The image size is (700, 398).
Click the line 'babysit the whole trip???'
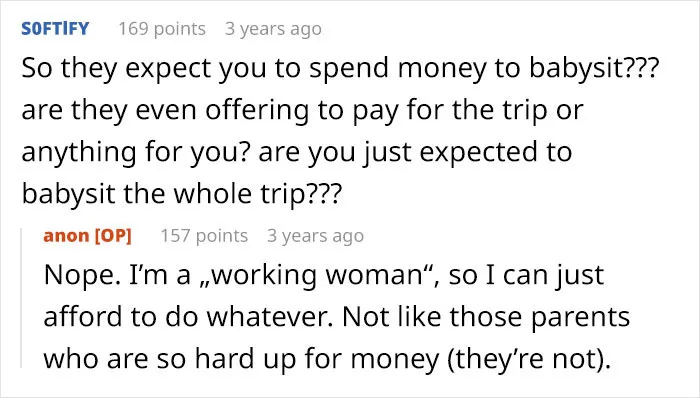coord(182,194)
